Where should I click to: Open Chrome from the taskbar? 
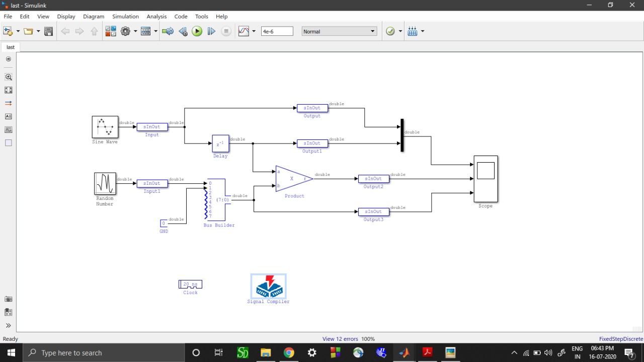(289, 352)
